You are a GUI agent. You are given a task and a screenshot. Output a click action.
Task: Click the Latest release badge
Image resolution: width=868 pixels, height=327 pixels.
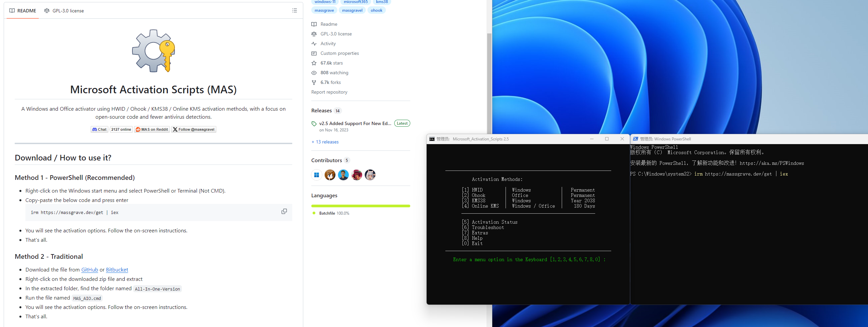402,123
